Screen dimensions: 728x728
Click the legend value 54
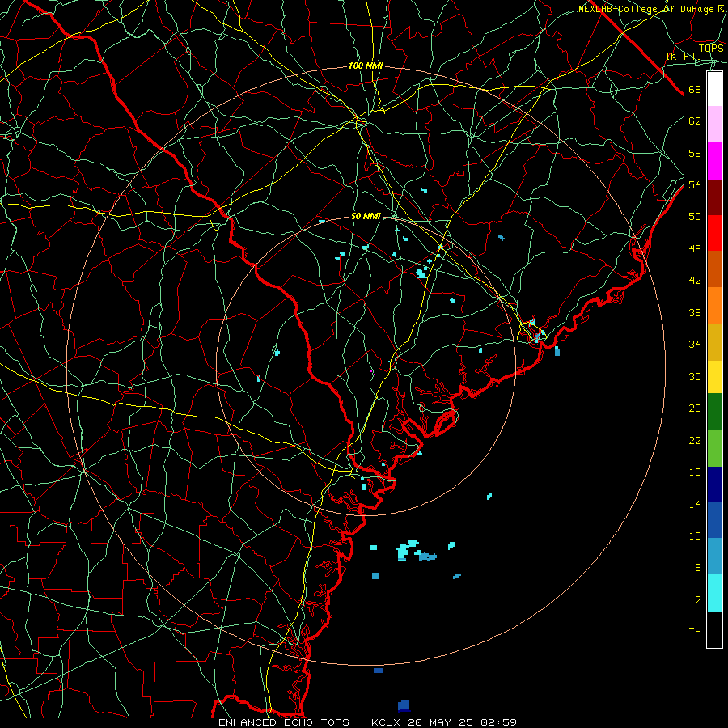point(695,184)
